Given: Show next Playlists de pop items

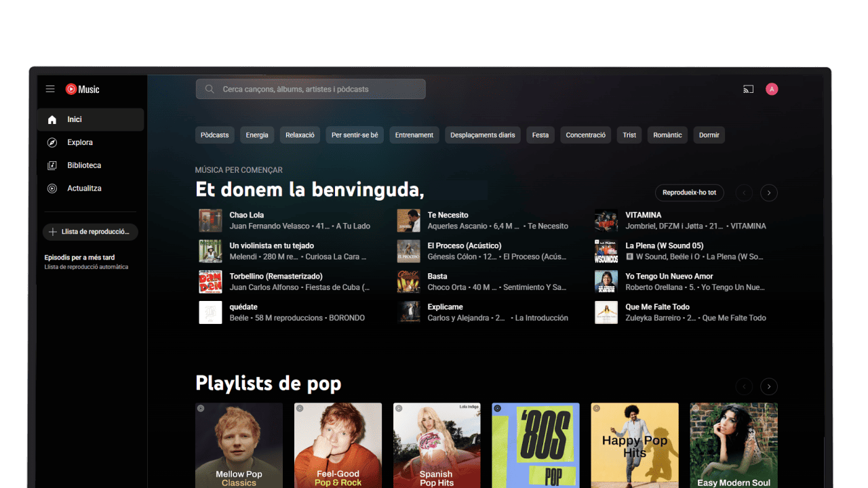Looking at the screenshot, I should tap(769, 386).
